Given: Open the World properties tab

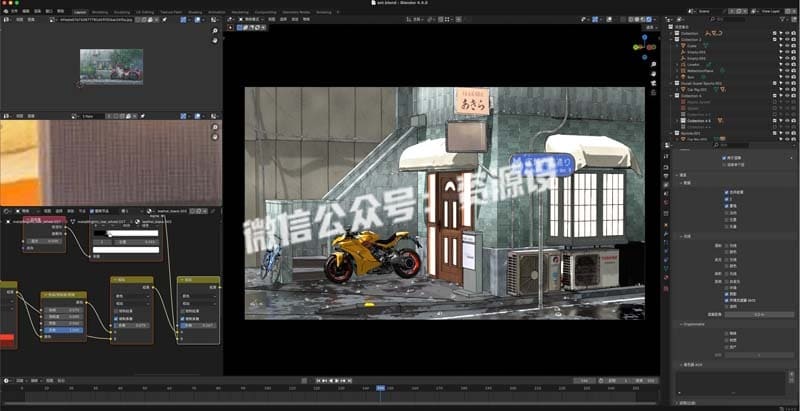Looking at the screenshot, I should pos(666,201).
